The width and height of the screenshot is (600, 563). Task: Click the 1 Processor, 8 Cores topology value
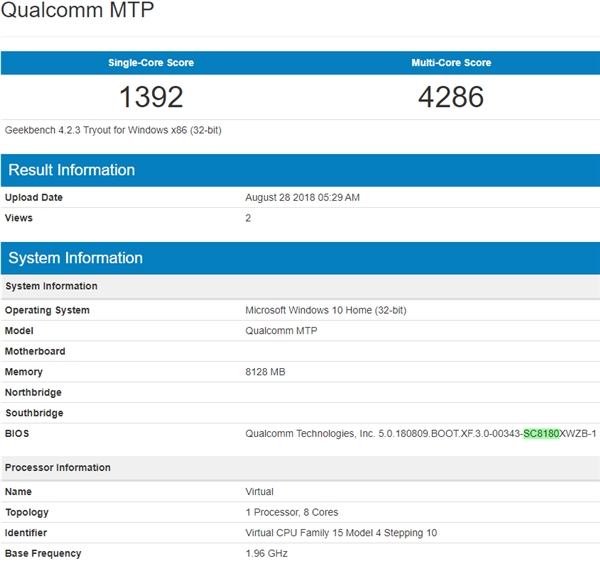pos(291,512)
